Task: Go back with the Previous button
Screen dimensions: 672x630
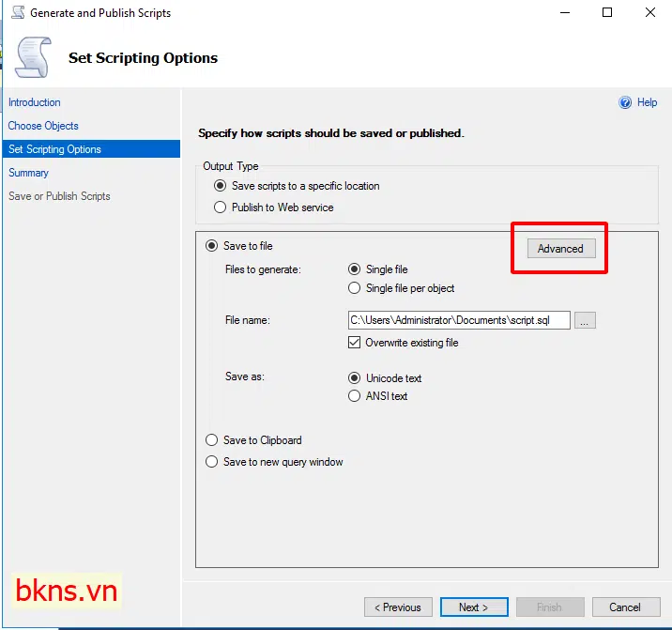Action: (x=399, y=607)
